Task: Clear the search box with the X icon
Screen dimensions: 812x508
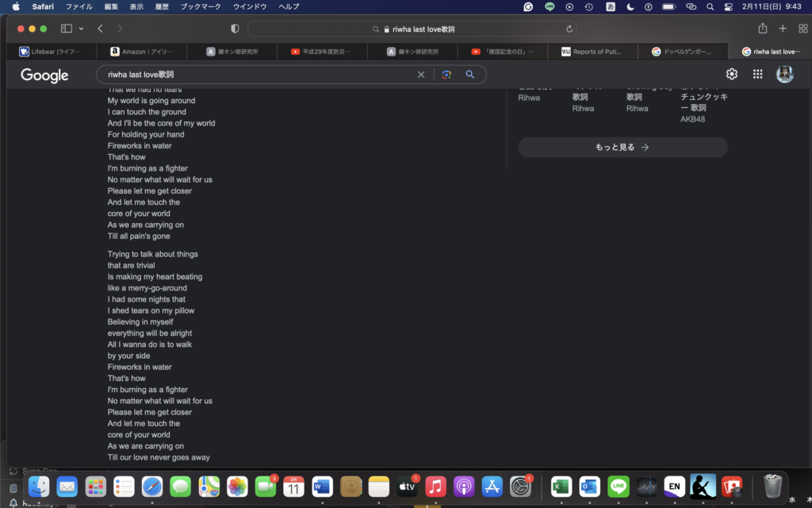Action: pyautogui.click(x=421, y=75)
